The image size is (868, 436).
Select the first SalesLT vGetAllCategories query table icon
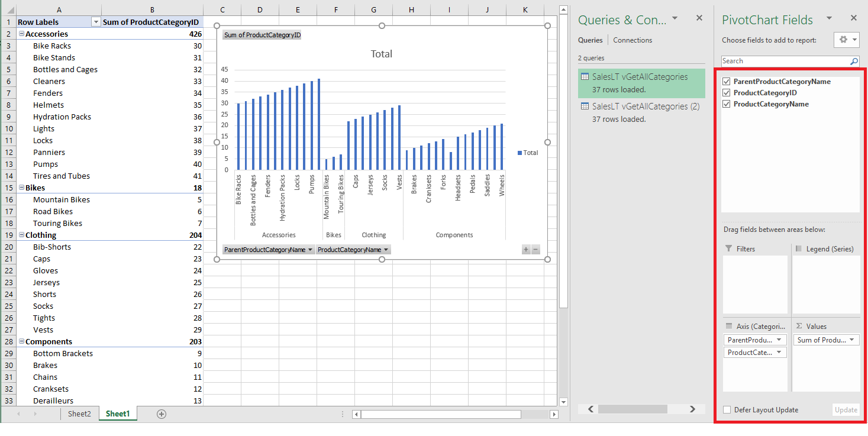tap(585, 77)
